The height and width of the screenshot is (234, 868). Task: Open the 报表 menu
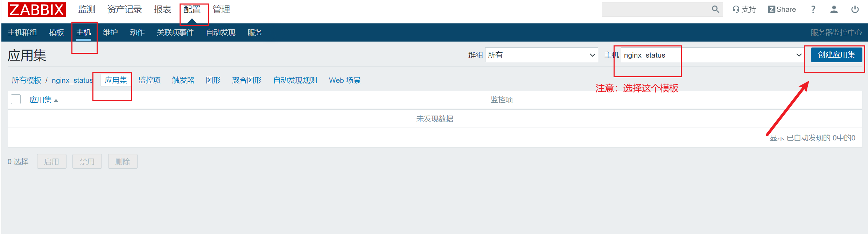162,9
